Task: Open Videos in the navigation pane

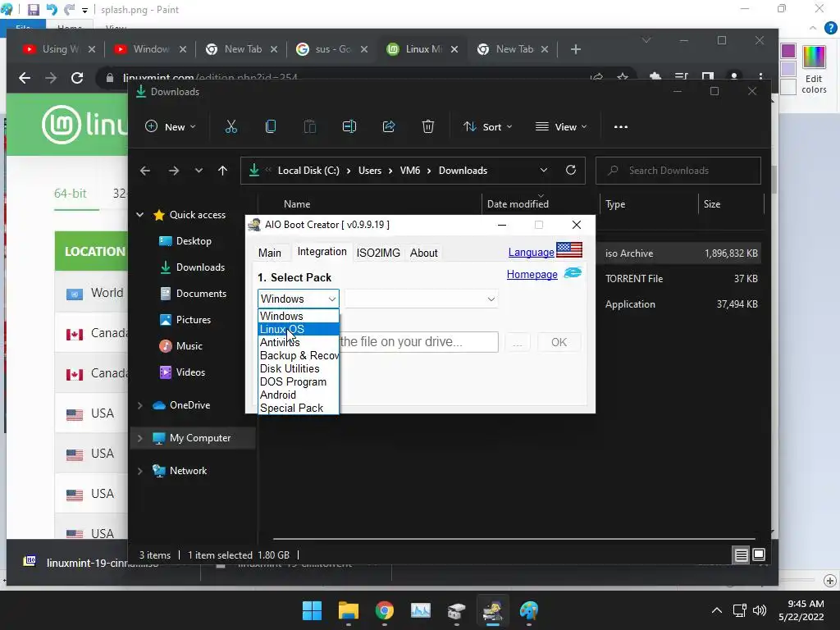Action: [182, 372]
